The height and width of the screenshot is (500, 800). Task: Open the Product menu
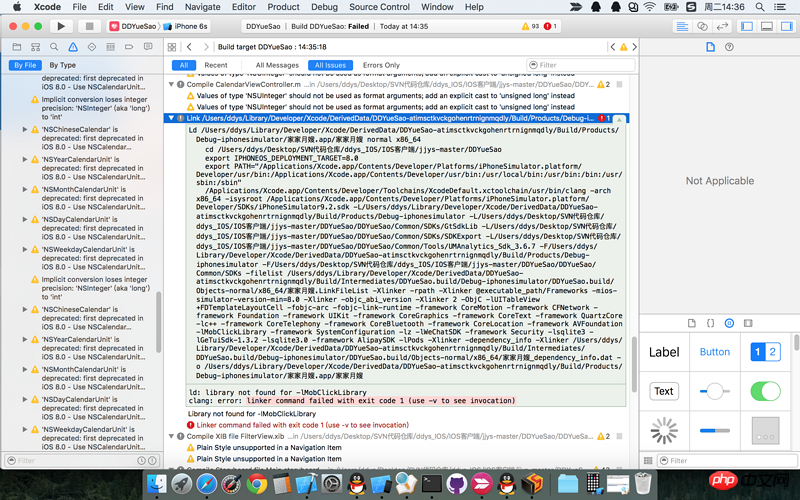tap(284, 7)
